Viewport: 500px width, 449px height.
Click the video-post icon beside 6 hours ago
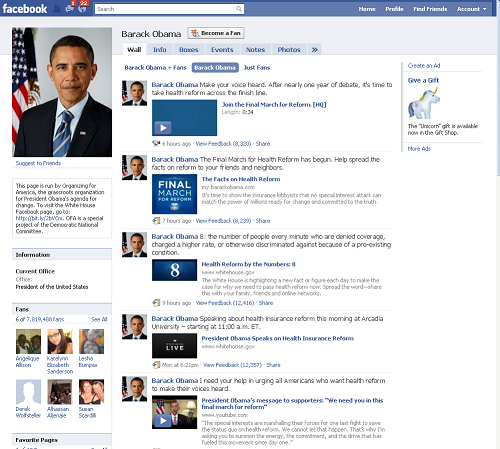point(156,144)
